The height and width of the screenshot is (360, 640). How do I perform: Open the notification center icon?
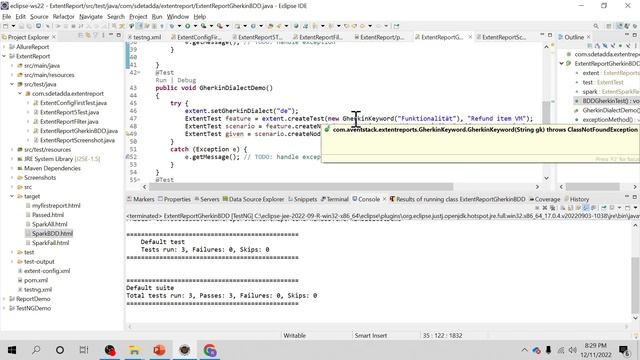(624, 350)
